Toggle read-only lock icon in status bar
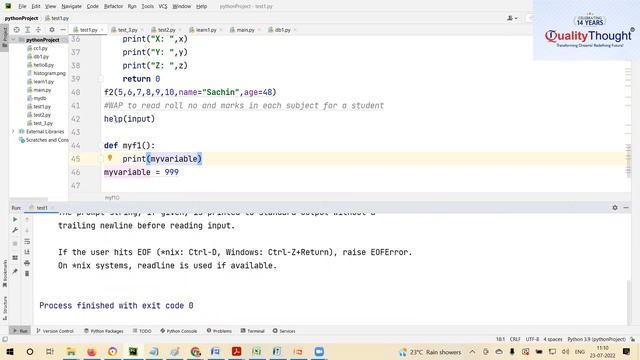 pyautogui.click(x=632, y=340)
